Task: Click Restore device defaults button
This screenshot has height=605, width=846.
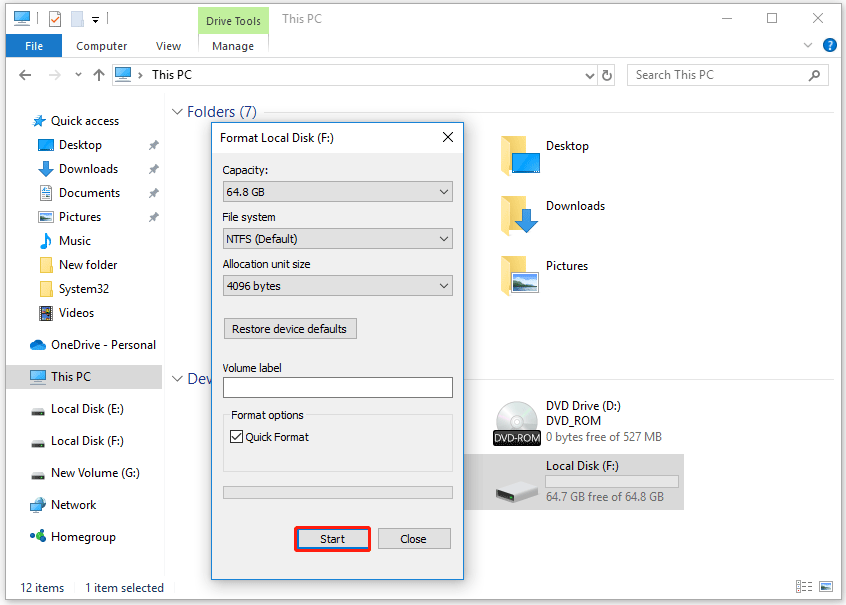Action: tap(290, 329)
